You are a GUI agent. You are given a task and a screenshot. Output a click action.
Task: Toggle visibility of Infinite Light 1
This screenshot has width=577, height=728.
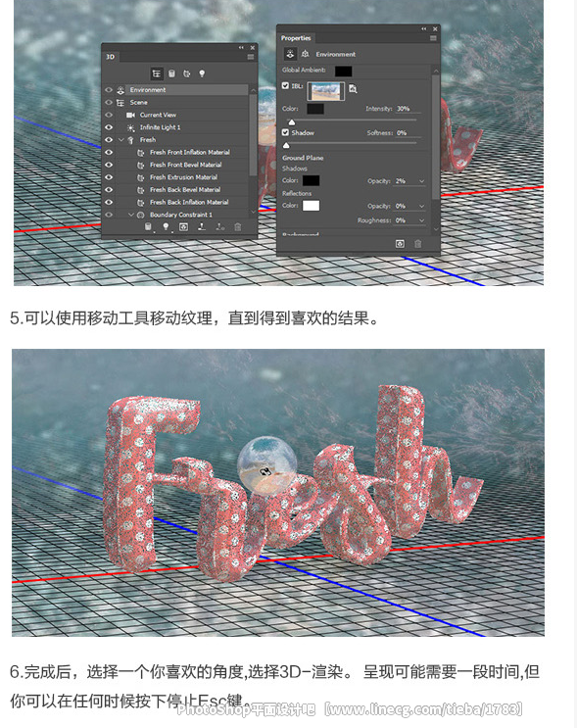coord(109,127)
